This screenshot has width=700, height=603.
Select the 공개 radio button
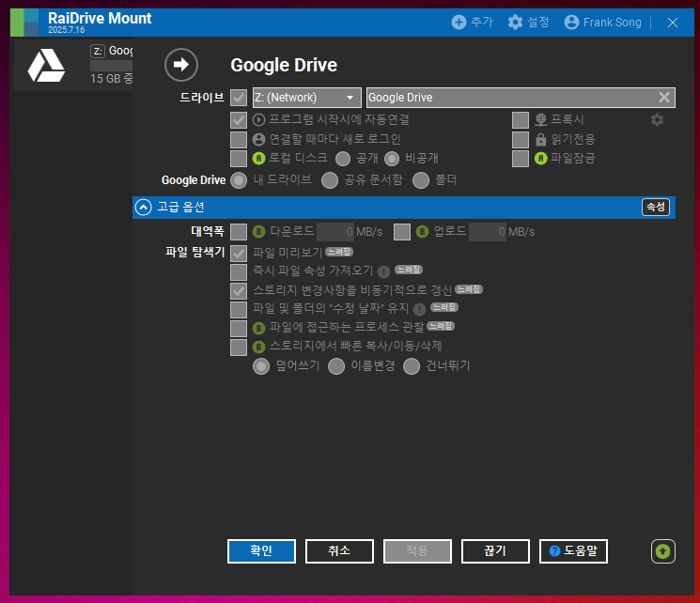(x=343, y=159)
